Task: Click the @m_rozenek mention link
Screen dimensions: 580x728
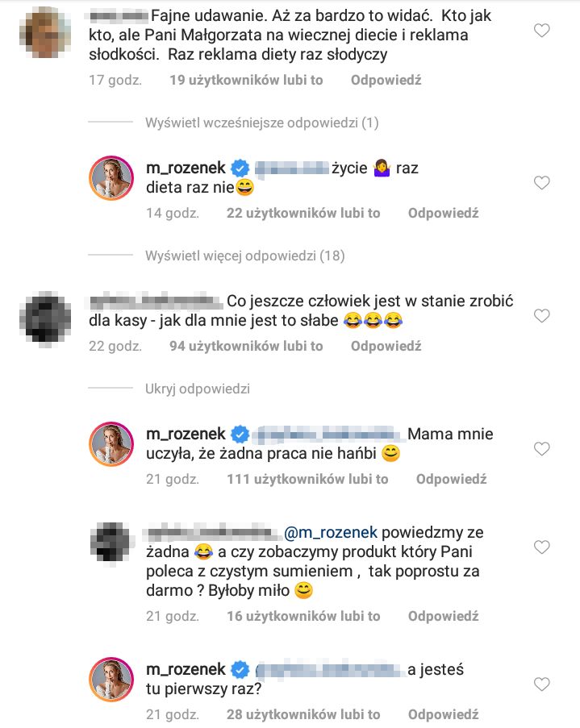Action: [330, 532]
